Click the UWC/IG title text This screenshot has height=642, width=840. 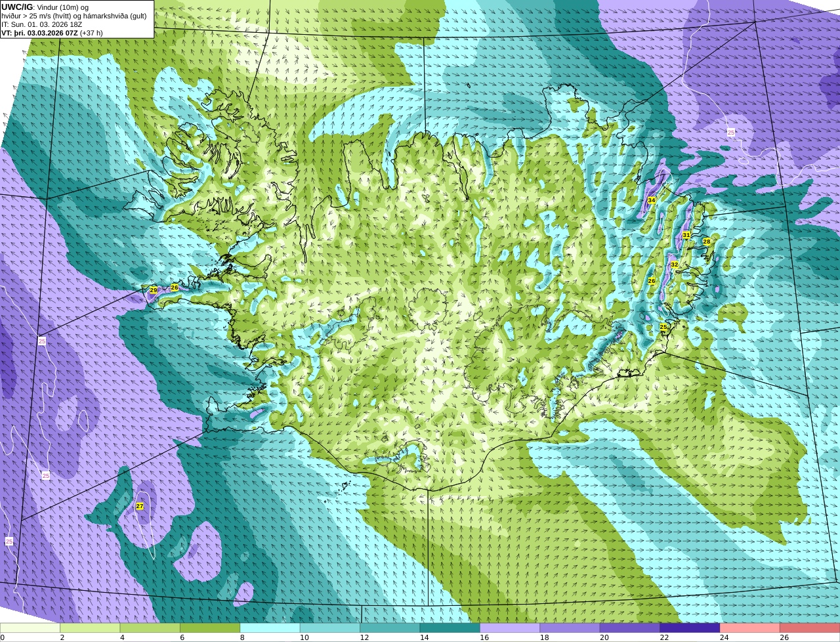click(x=16, y=7)
